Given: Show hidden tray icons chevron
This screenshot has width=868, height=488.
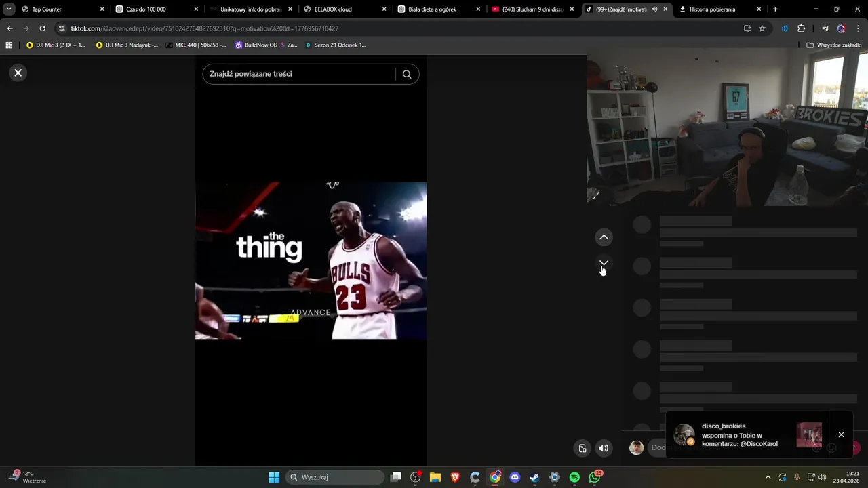Looking at the screenshot, I should click(x=768, y=477).
